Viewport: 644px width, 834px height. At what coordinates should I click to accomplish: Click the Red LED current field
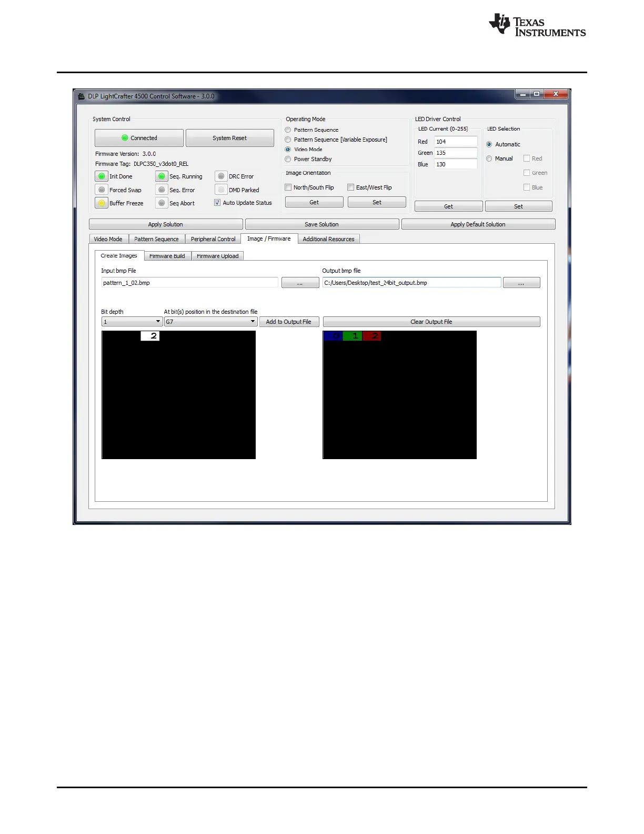tap(456, 142)
